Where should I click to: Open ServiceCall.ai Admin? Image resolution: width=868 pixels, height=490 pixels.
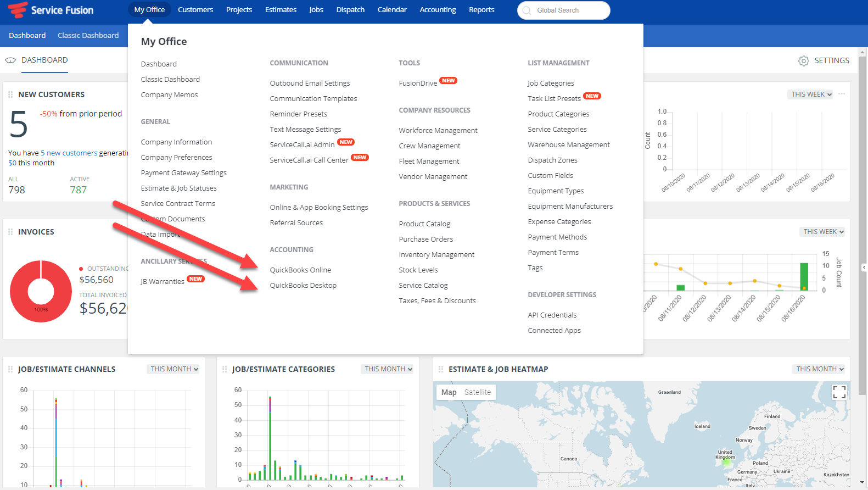tap(302, 145)
